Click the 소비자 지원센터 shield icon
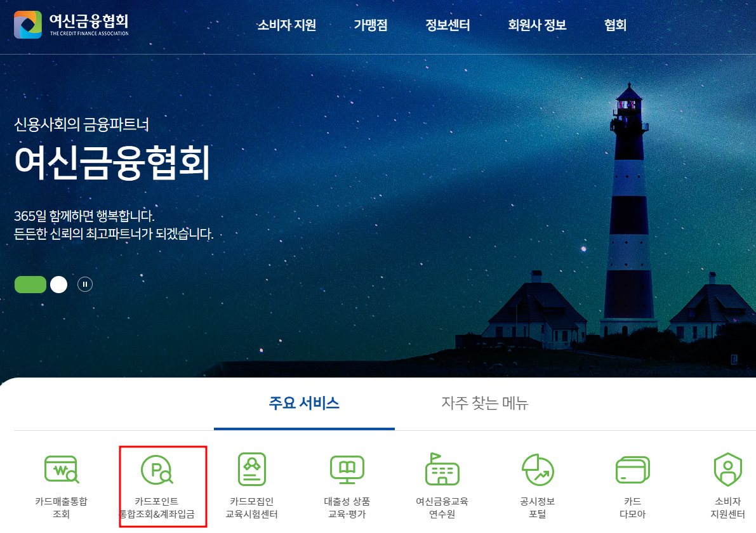Viewport: 756px width, 533px height. [727, 471]
